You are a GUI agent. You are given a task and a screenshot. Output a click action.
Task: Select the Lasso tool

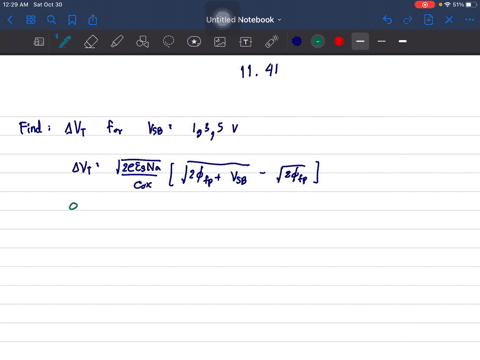pos(168,42)
